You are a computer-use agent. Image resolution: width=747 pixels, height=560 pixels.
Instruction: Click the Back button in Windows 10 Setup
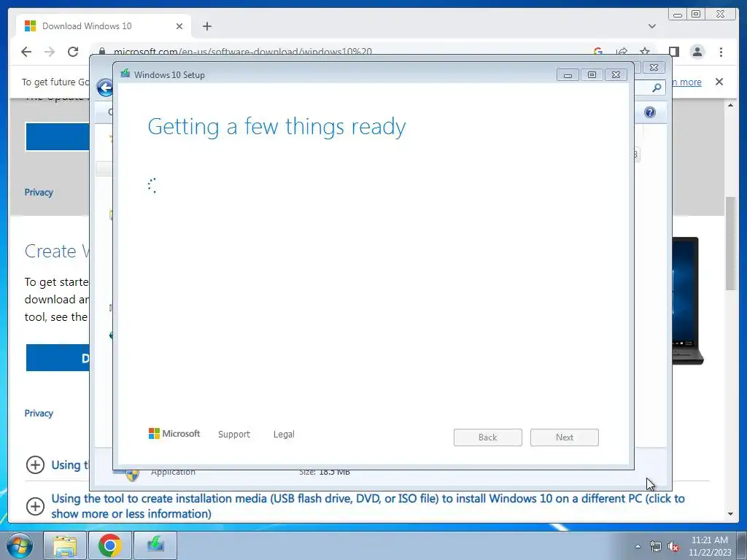(488, 437)
